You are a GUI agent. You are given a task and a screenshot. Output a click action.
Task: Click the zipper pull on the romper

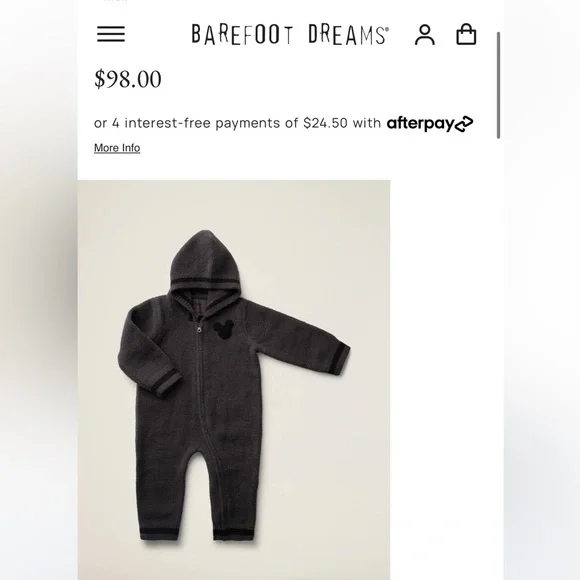[199, 328]
